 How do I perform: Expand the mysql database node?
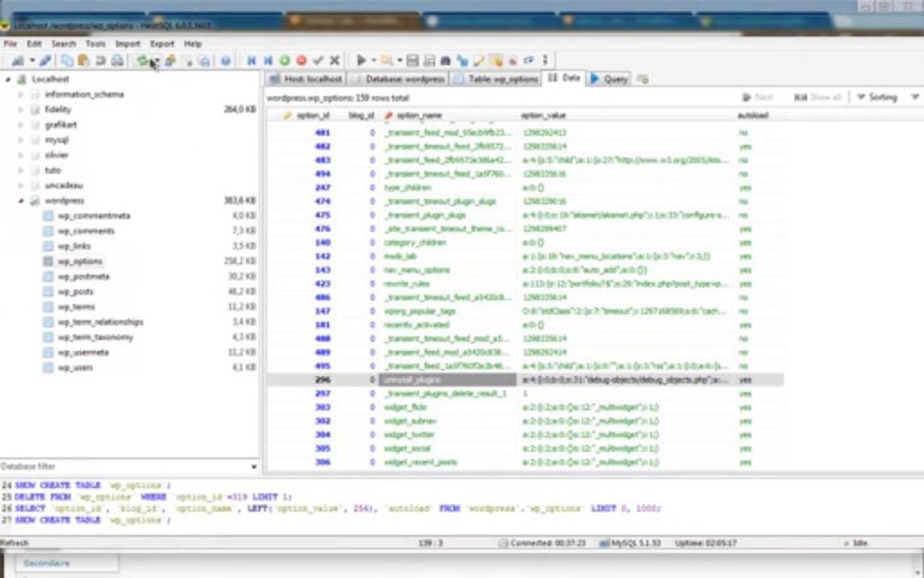click(x=21, y=140)
